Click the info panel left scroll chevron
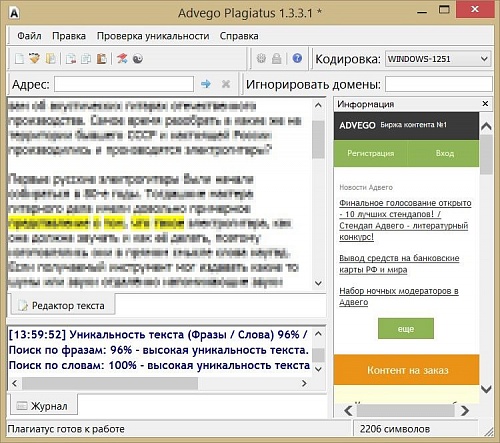Viewport: 500px width, 443px height. click(348, 410)
